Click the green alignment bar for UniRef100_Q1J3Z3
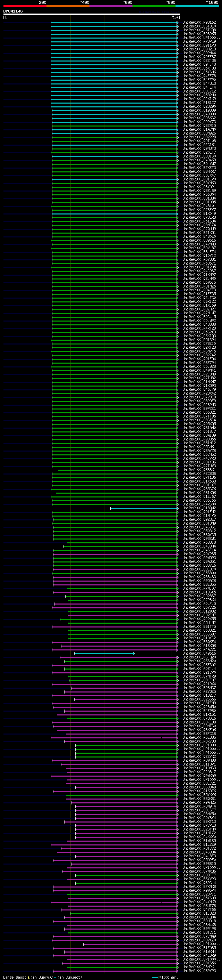The width and height of the screenshot is (222, 980). click(124, 913)
